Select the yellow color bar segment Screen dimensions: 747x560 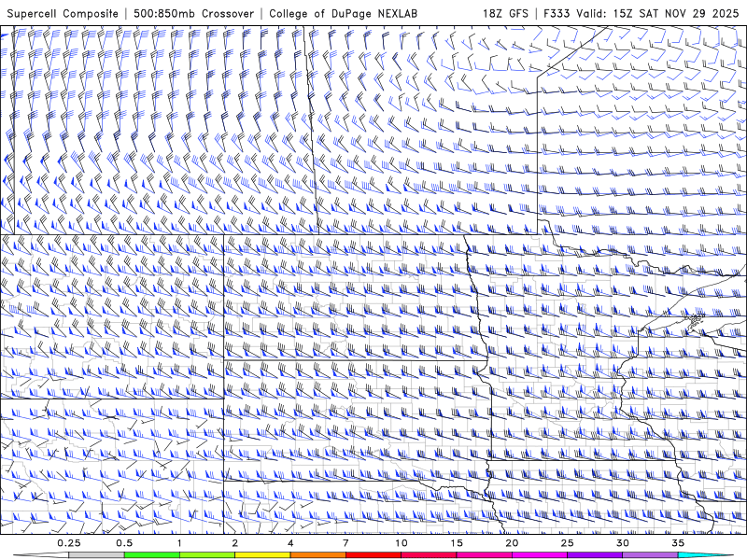click(262, 555)
